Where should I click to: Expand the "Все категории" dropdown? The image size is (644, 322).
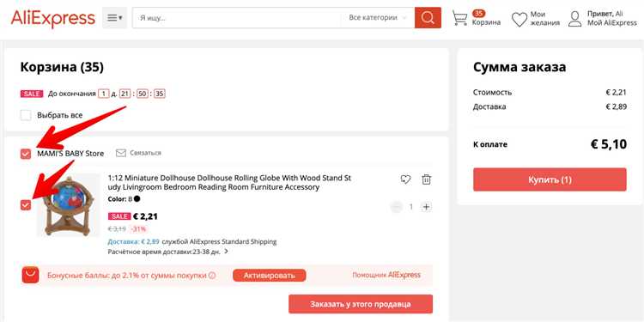click(378, 18)
